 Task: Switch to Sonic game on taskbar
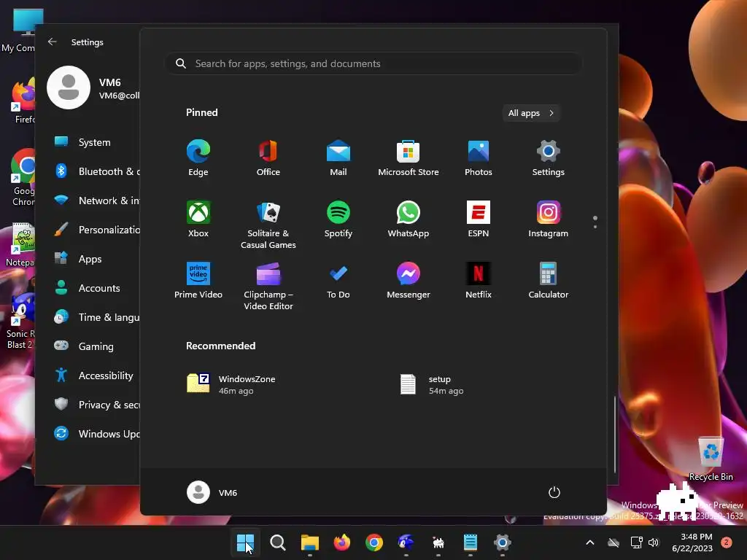pyautogui.click(x=406, y=542)
